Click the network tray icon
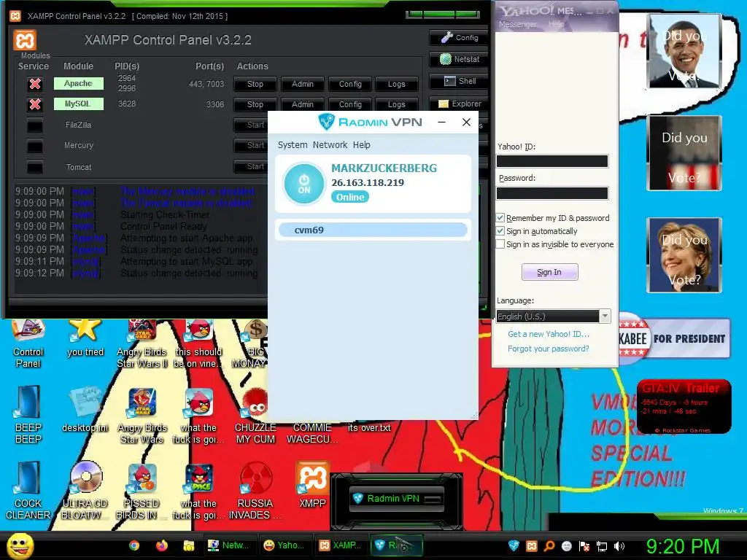Viewport: 747px width, 560px height. (x=602, y=546)
